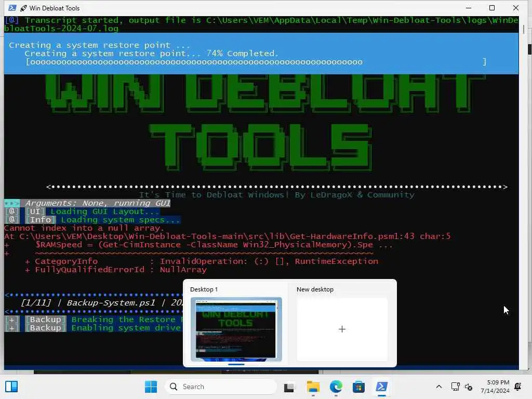Click the PowerShell icon in the title bar
This screenshot has height=399, width=532.
[x=12, y=8]
